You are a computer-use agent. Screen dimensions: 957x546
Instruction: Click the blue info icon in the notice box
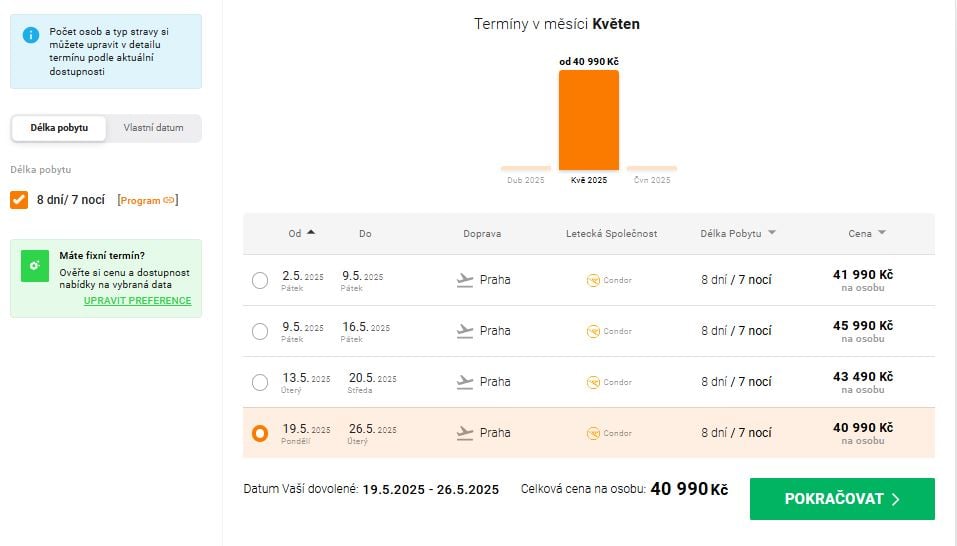(x=31, y=34)
